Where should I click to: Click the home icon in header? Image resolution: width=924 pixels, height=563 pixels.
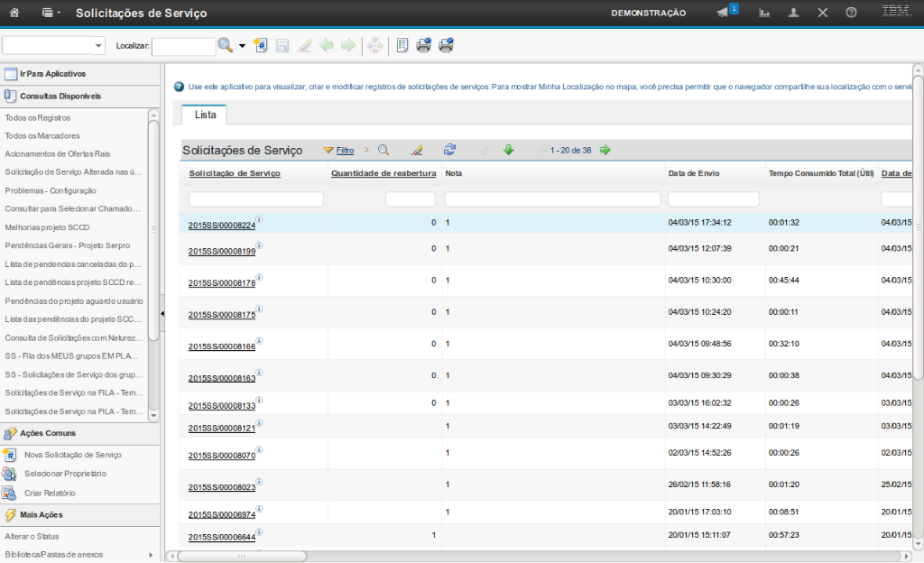14,13
